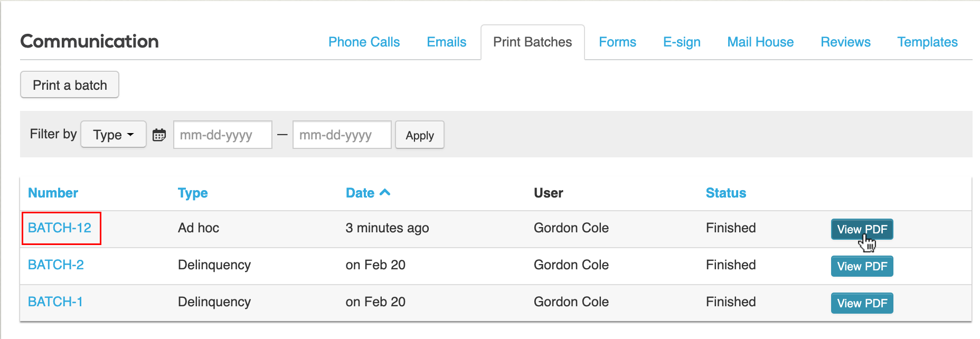The width and height of the screenshot is (980, 339).
Task: Open the BATCH-12 link
Action: click(x=60, y=228)
